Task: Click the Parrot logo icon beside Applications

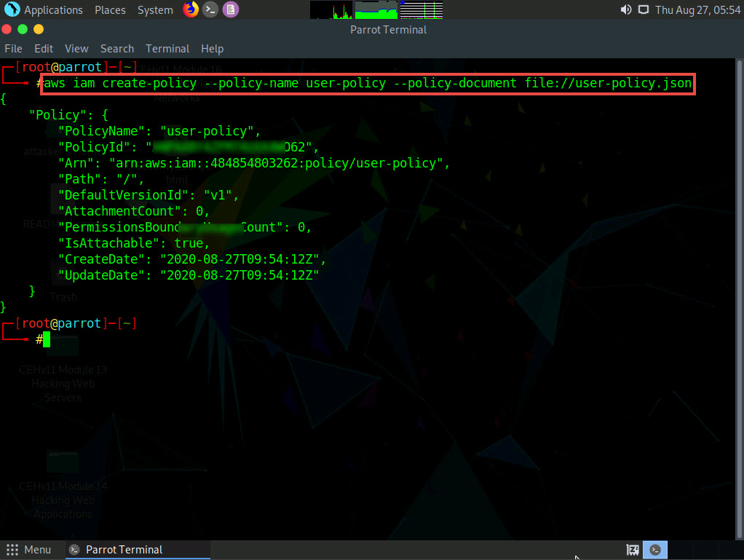Action: point(12,10)
